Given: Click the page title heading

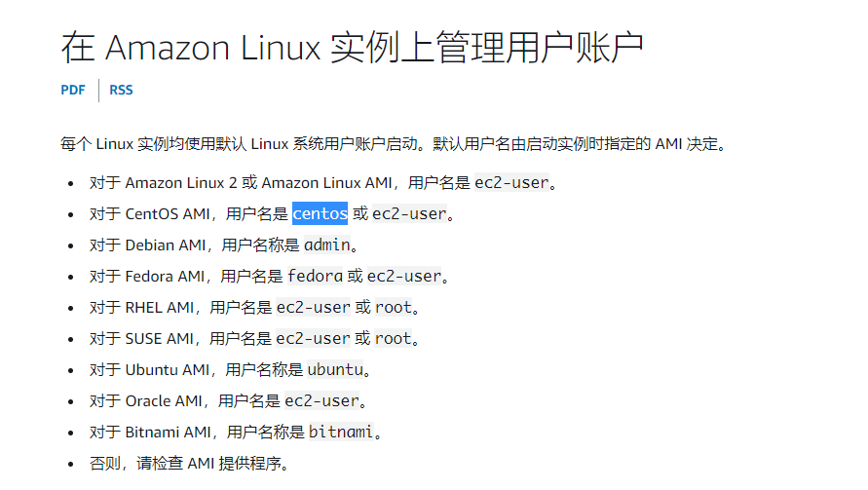Looking at the screenshot, I should (353, 47).
